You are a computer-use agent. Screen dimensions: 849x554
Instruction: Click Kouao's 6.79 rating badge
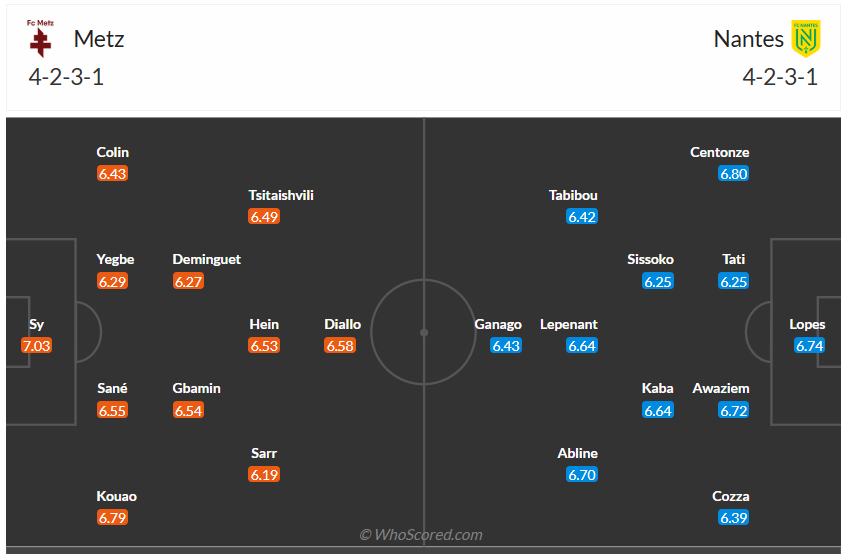[113, 518]
